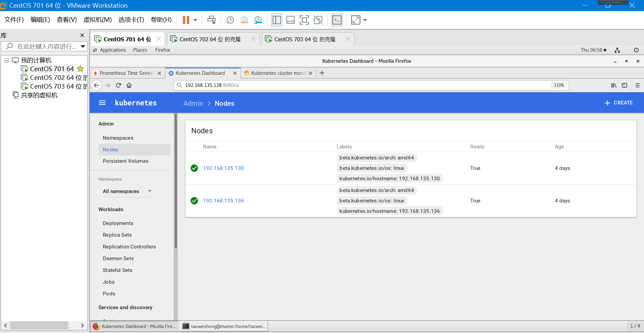Toggle the favorite star on CentOS 701

(80, 69)
